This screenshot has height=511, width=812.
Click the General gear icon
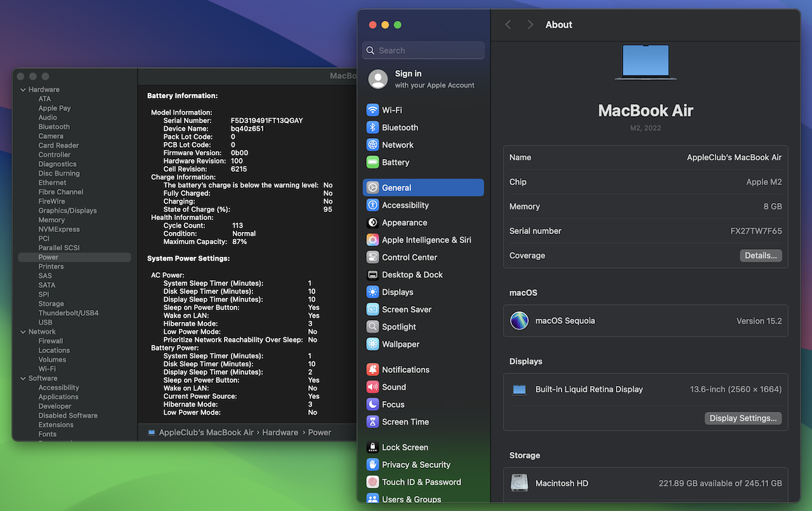coord(372,188)
